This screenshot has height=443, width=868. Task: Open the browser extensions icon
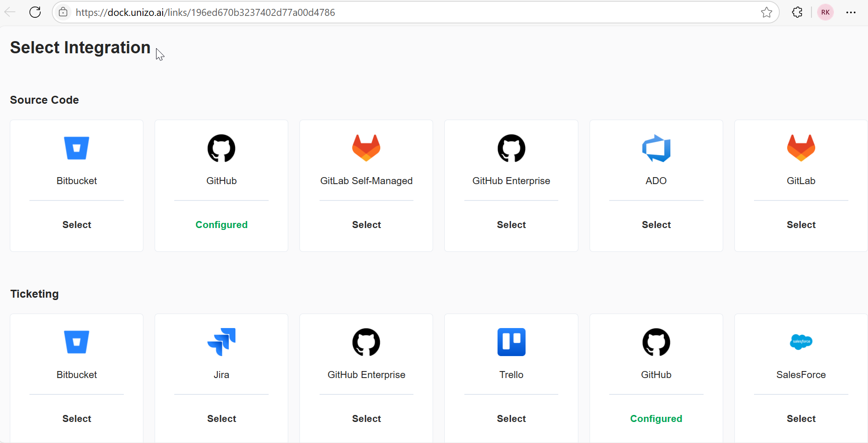(x=797, y=12)
